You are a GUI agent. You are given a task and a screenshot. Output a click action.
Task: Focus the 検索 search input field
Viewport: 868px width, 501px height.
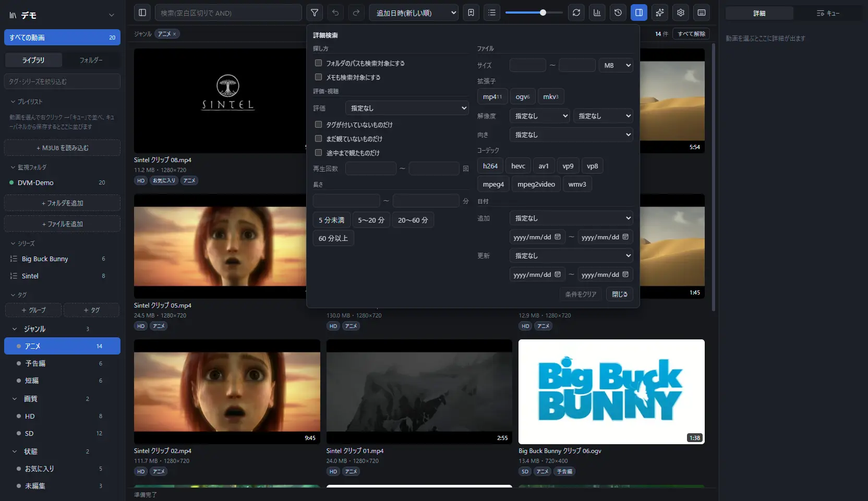pos(228,13)
